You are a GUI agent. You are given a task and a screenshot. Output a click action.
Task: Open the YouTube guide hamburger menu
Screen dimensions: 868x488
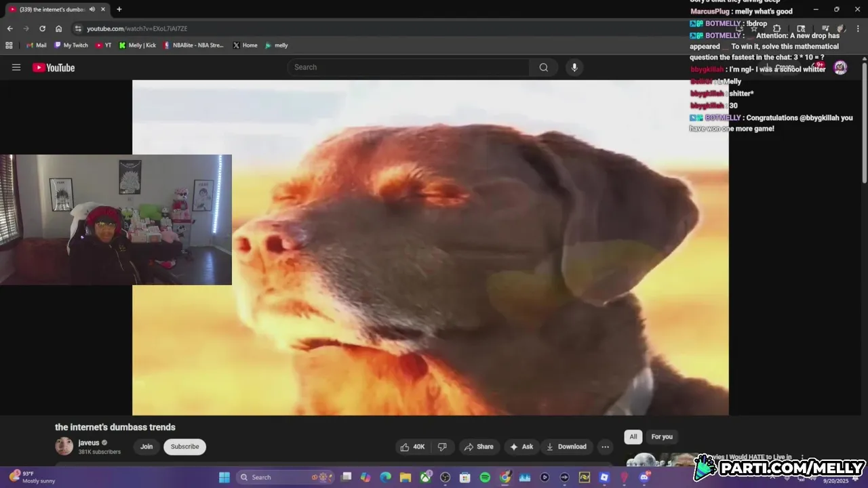[16, 67]
